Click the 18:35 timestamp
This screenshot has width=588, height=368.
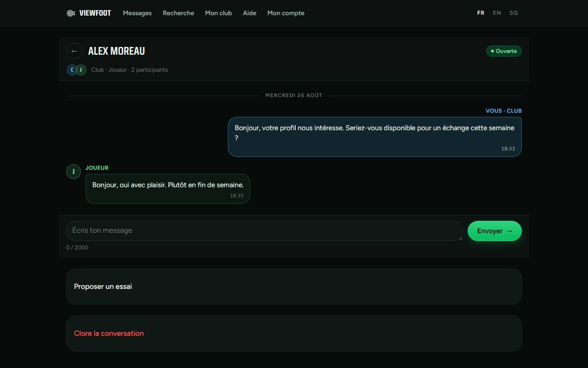coord(237,195)
